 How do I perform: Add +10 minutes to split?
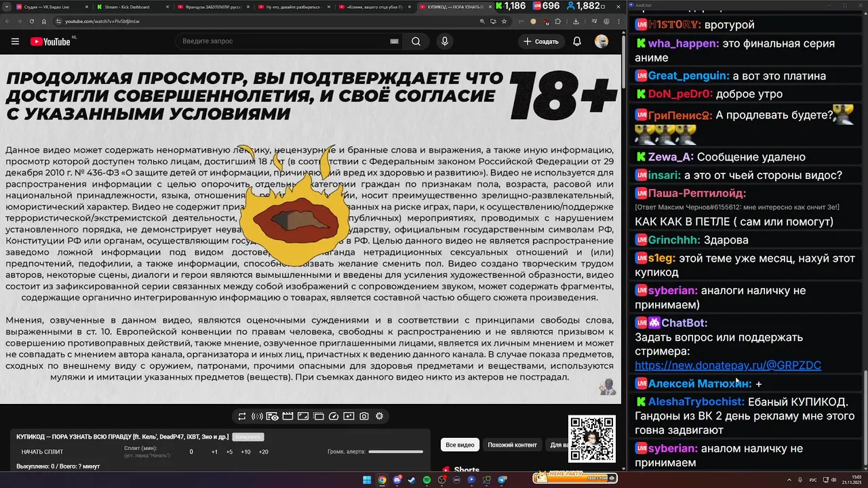245,451
